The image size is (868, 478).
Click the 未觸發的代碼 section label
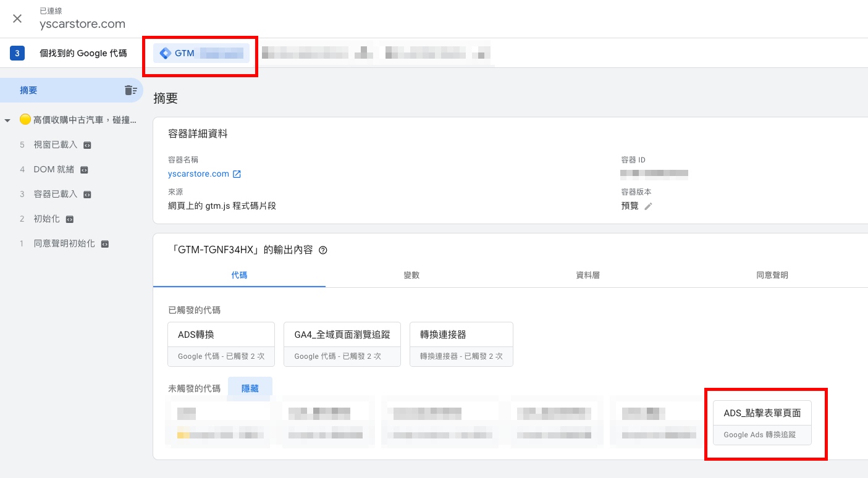195,389
